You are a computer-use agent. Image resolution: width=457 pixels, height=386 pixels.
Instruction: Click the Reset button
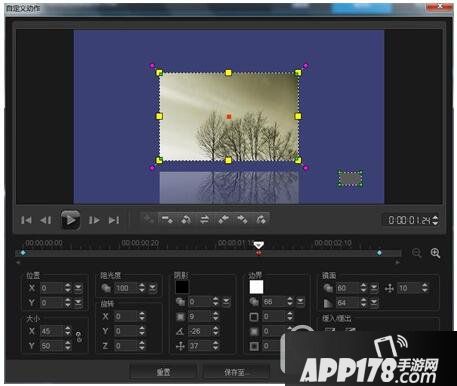tap(163, 372)
